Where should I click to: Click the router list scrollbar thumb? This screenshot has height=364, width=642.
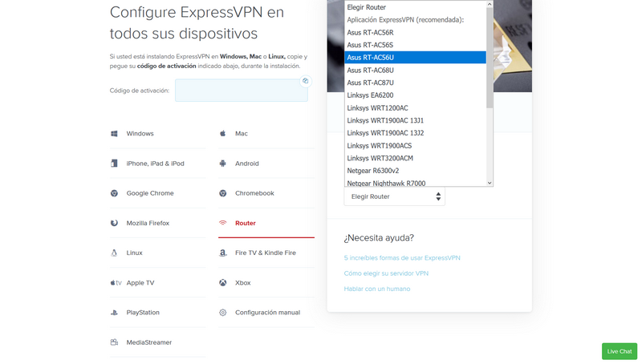tap(490, 58)
